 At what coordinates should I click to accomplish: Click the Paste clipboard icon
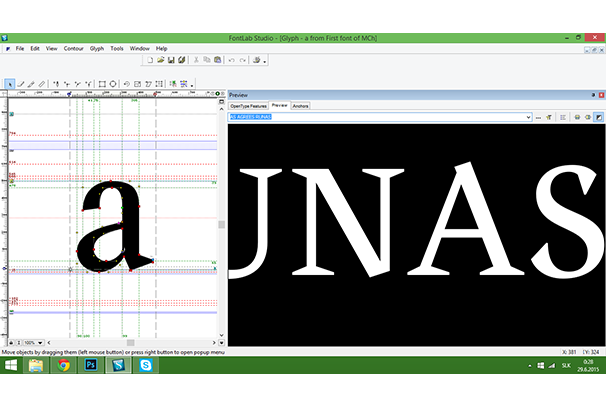click(217, 60)
